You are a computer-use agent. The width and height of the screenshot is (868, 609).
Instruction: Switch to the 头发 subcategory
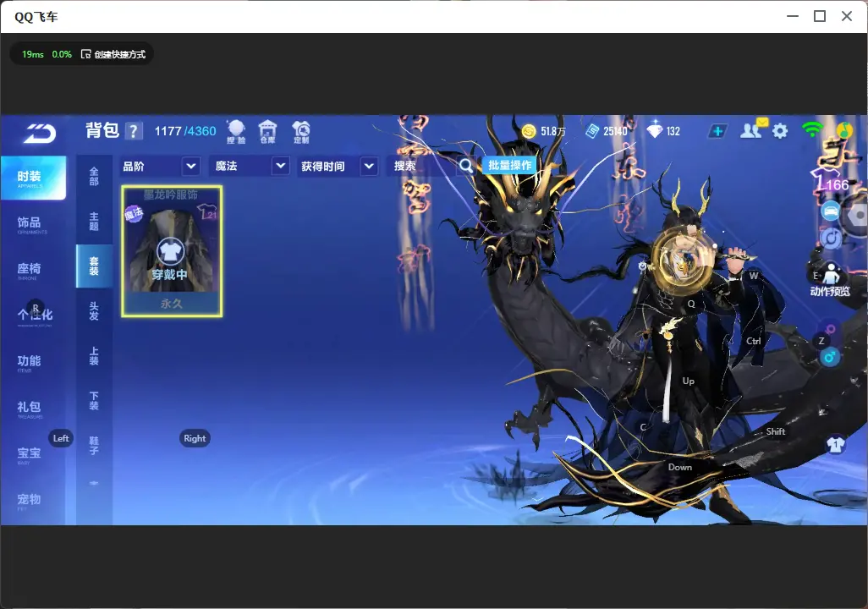point(94,311)
